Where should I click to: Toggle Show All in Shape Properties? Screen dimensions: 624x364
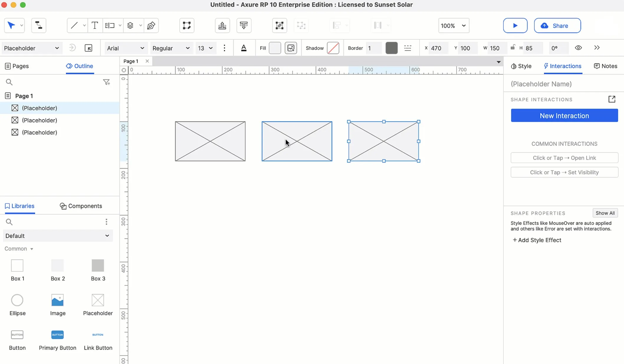coord(605,213)
